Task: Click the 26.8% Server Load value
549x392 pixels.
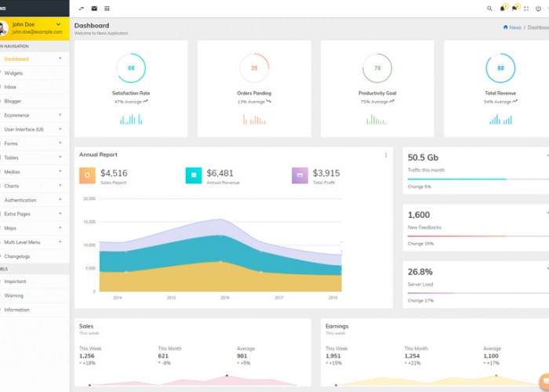Action: click(420, 271)
